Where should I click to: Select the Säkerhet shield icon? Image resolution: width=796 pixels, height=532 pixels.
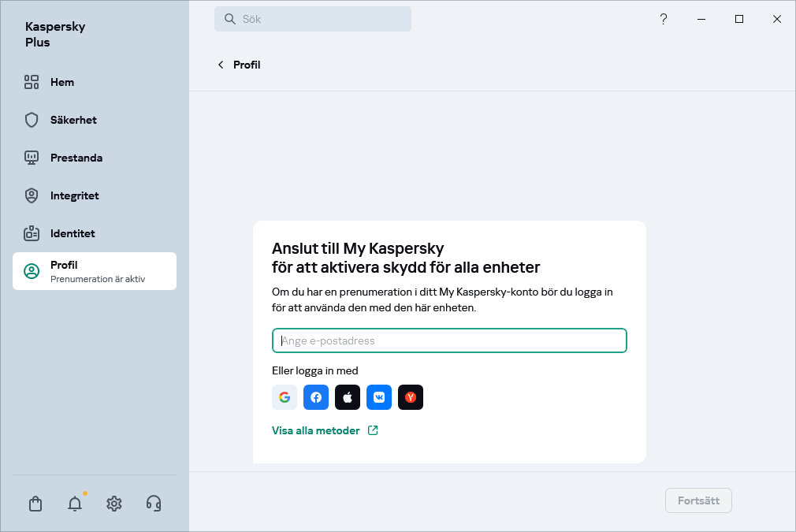coord(32,120)
